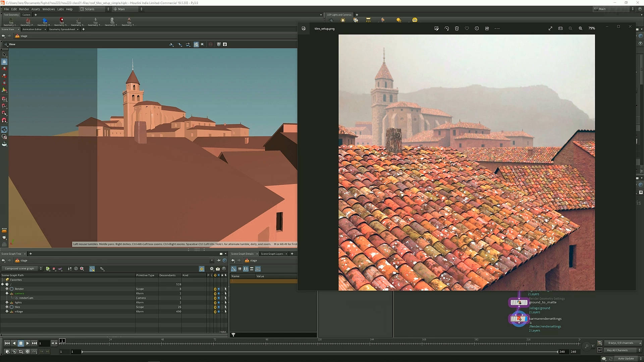Screen dimensions: 644x362
Task: Switch to Geometry Spreadsheet tab
Action: tap(62, 29)
